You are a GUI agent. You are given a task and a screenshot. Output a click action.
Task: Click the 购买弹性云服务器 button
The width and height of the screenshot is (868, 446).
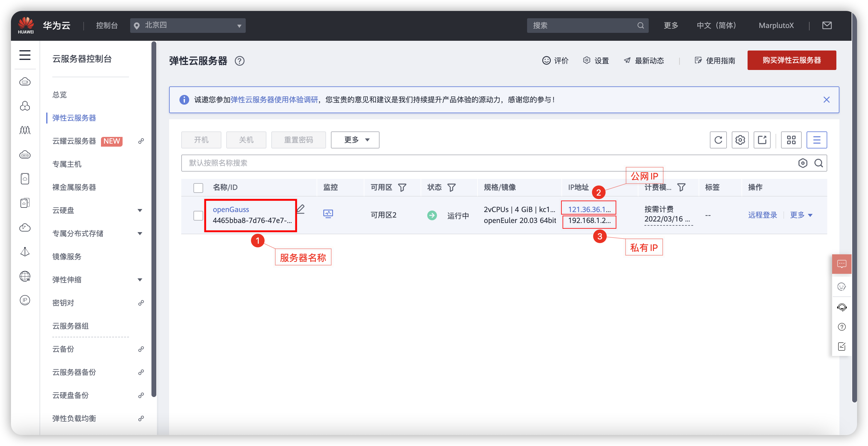[x=792, y=60]
